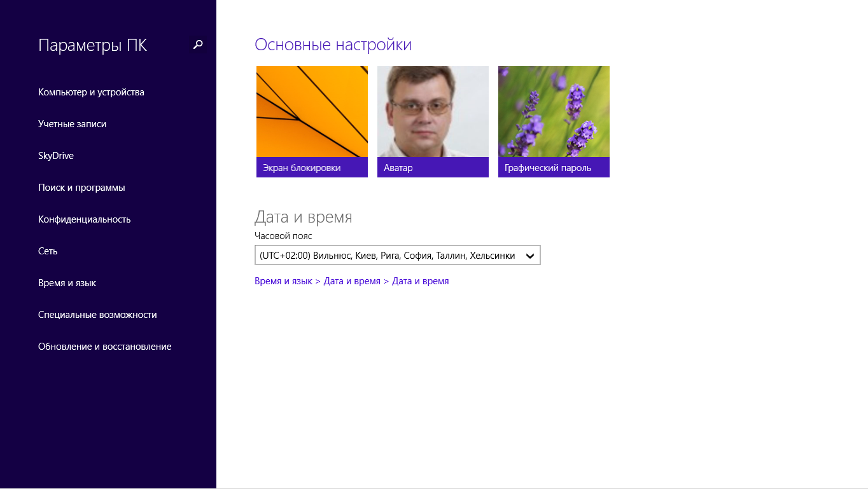Open Обновление и восстановление

pos(104,347)
